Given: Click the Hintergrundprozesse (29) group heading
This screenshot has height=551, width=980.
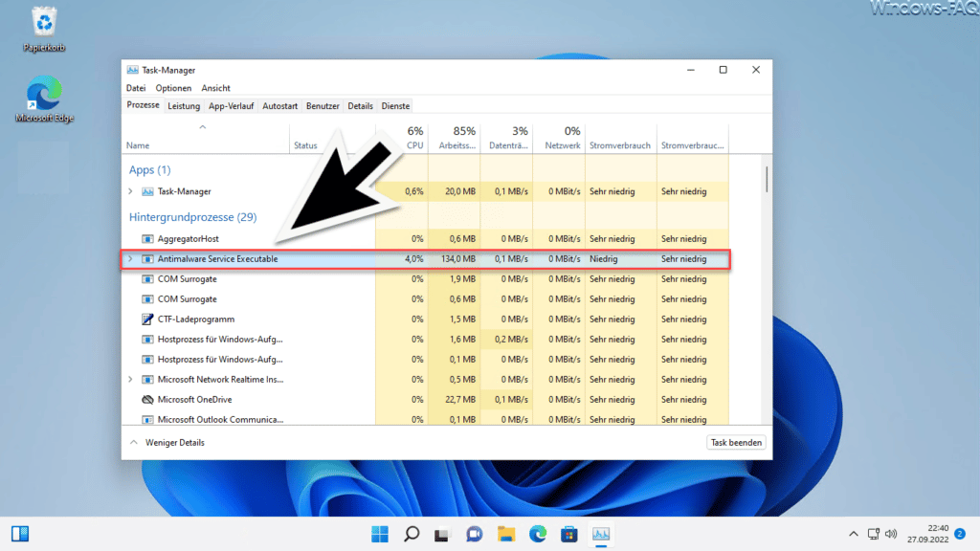Looking at the screenshot, I should (192, 217).
